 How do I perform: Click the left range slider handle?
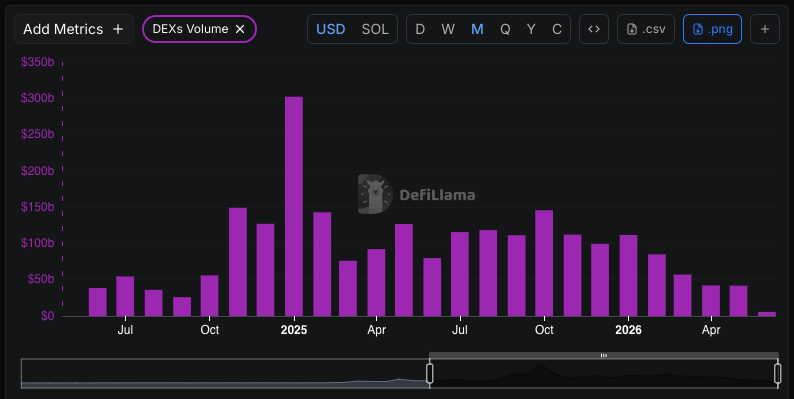[x=429, y=373]
